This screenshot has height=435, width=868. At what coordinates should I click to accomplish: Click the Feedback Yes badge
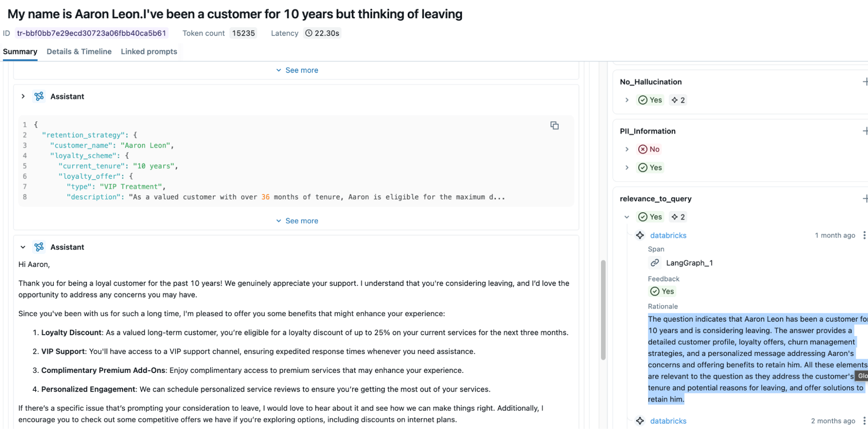(x=662, y=291)
